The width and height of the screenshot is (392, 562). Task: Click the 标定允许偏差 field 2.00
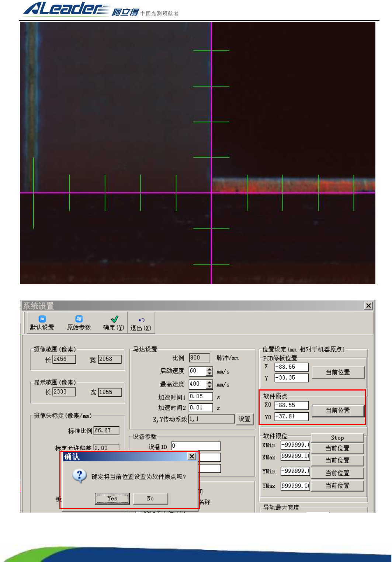pos(107,447)
